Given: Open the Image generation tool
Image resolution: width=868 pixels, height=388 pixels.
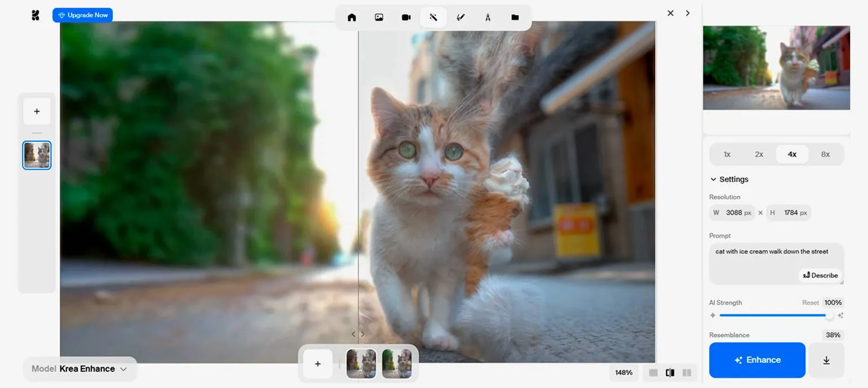Looking at the screenshot, I should point(379,17).
